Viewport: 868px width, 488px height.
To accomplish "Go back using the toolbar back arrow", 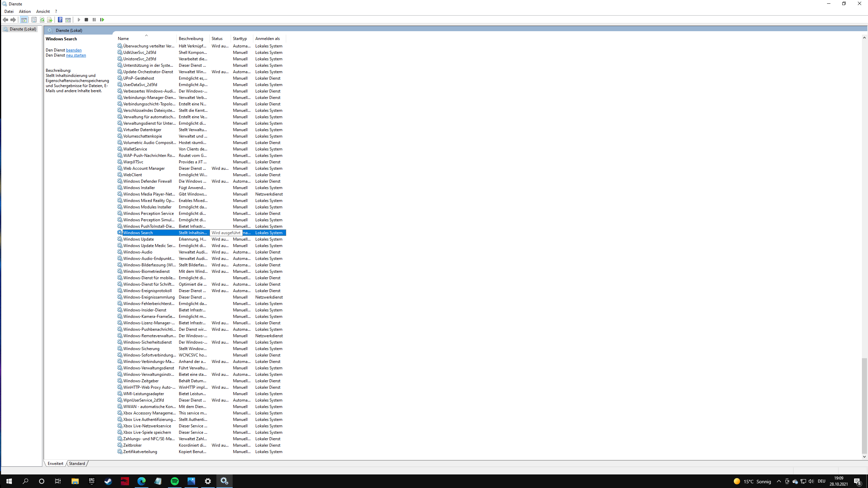I will (5, 20).
